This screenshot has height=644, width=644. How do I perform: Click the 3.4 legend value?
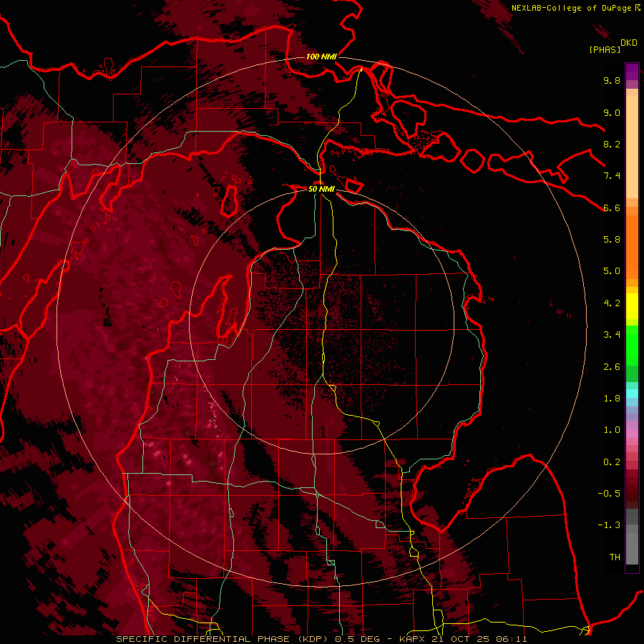click(612, 335)
